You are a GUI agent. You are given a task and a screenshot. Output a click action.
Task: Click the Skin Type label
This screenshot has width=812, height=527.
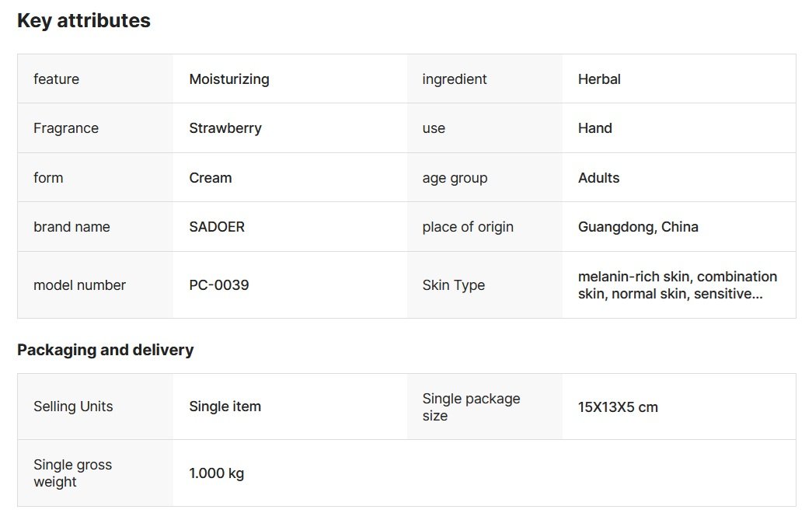(x=454, y=285)
